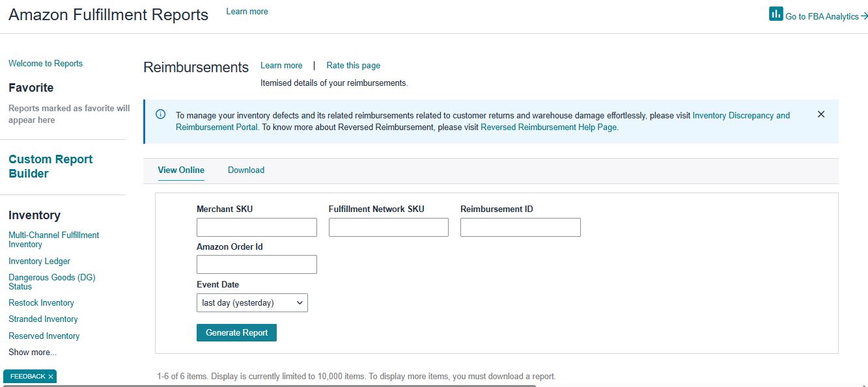Switch to the Download tab
This screenshot has width=868, height=387.
(x=245, y=170)
